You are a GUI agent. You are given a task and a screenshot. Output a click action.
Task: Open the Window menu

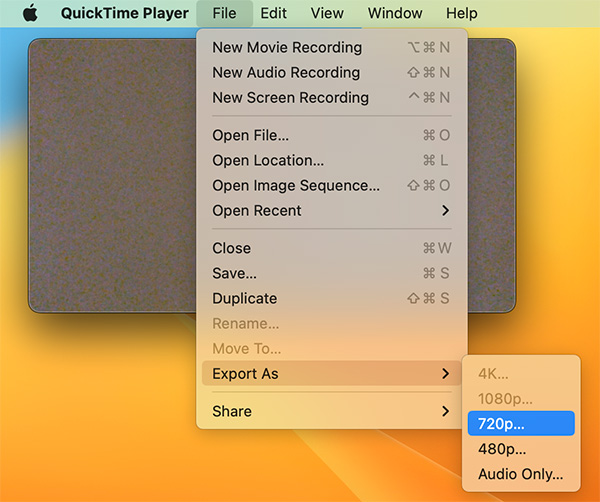pos(395,13)
